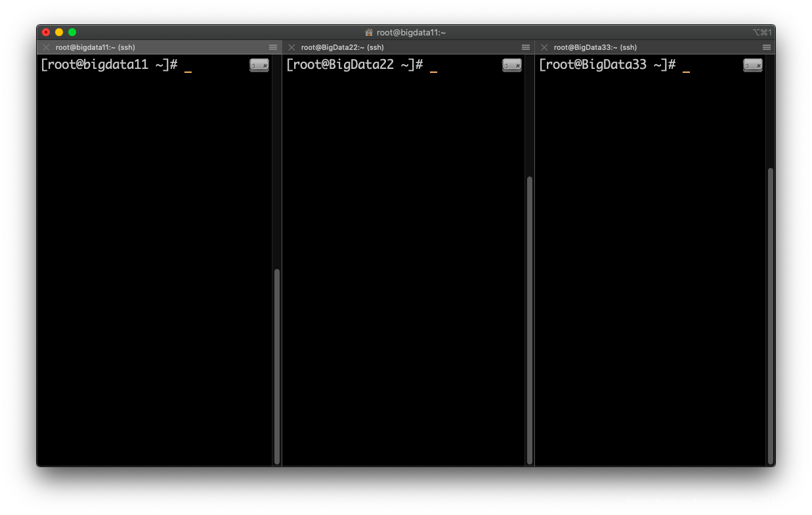Click the green zoom window button
Screen dimensions: 812x515
[x=72, y=32]
